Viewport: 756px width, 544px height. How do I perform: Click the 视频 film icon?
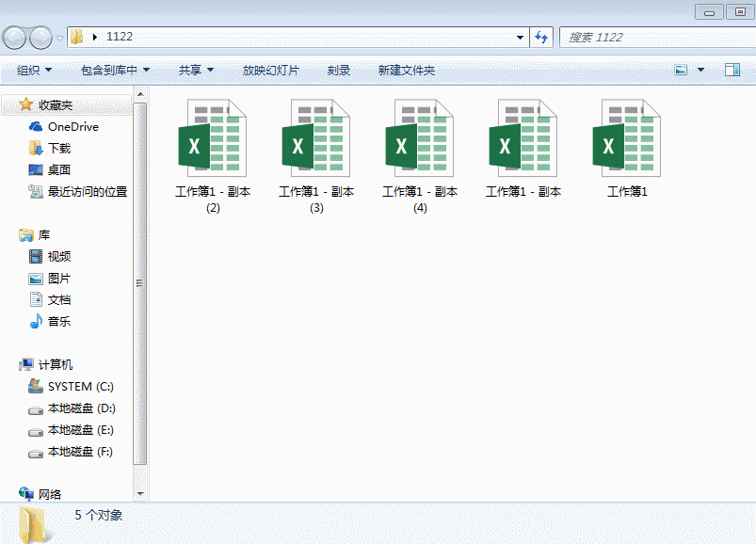(36, 256)
